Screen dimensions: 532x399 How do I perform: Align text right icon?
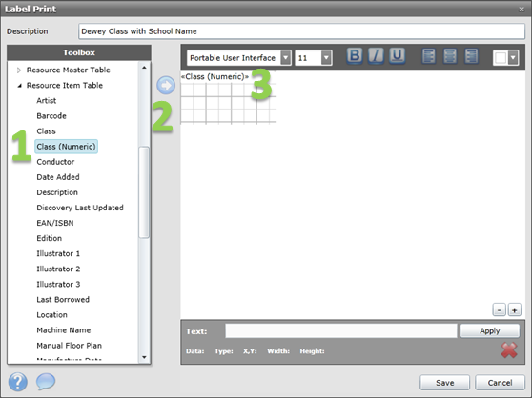click(471, 56)
